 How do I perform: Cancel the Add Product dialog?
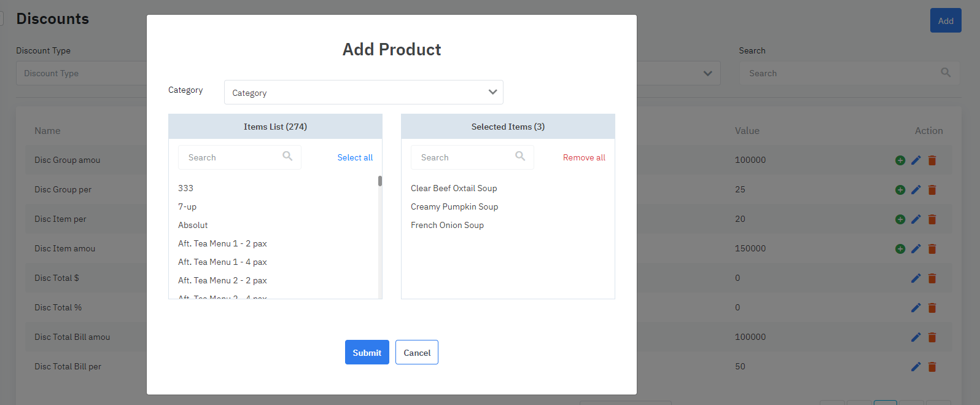click(x=417, y=352)
